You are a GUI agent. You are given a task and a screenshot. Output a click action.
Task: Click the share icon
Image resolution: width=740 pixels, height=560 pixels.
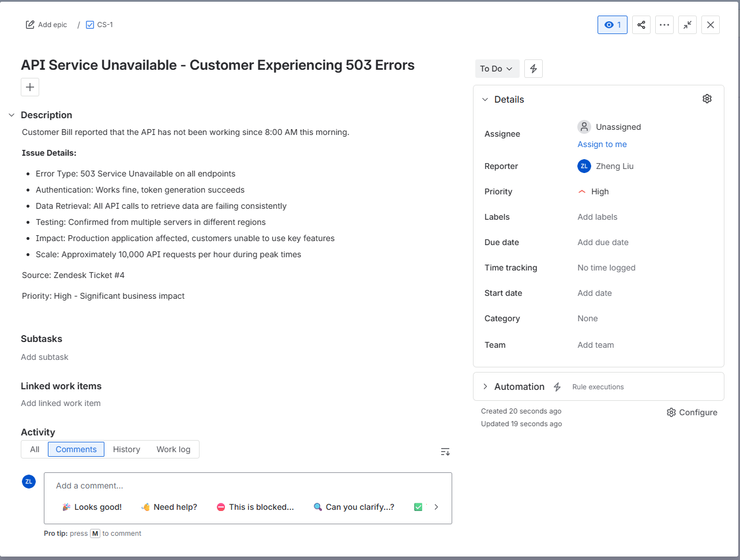641,25
